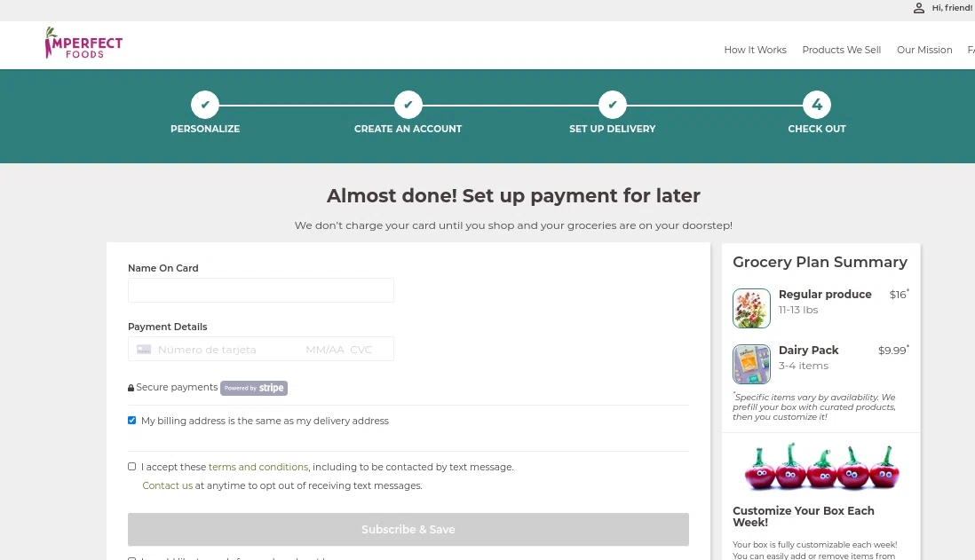Click the Dairy Pack plan name

click(808, 350)
